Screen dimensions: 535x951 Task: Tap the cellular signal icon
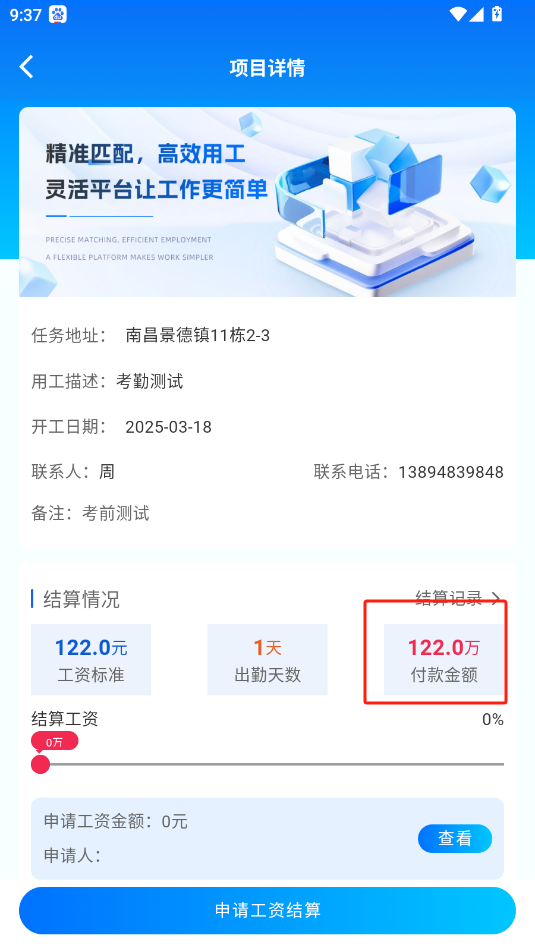coord(477,14)
